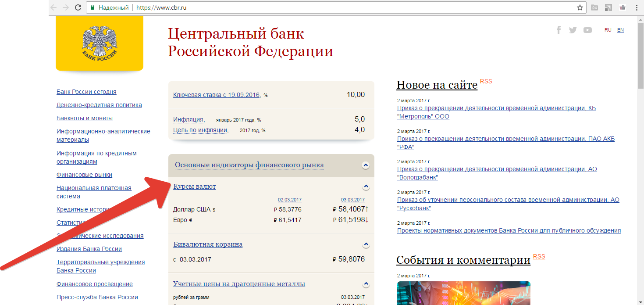Open the Bank of Russia Facebook icon

tap(559, 30)
